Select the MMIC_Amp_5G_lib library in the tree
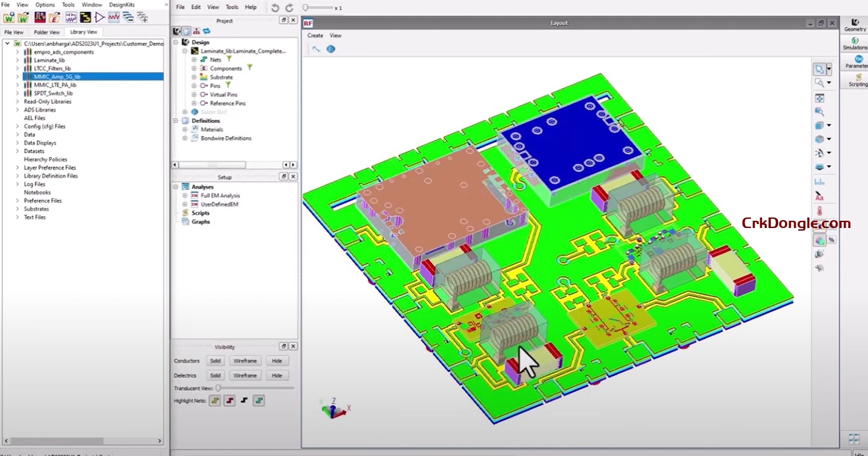Viewport: 868px width, 456px height. coord(59,76)
